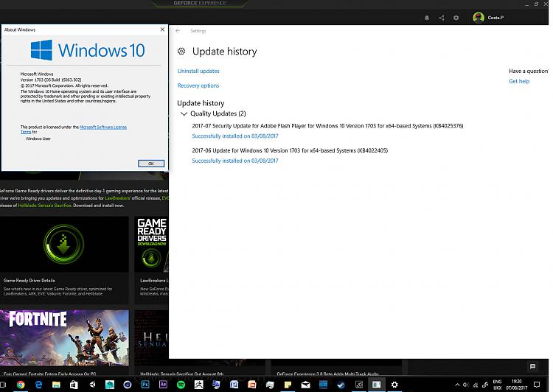Launch Microsoft Edge from the taskbar
Screen dimensions: 553x392
[x=38, y=385]
